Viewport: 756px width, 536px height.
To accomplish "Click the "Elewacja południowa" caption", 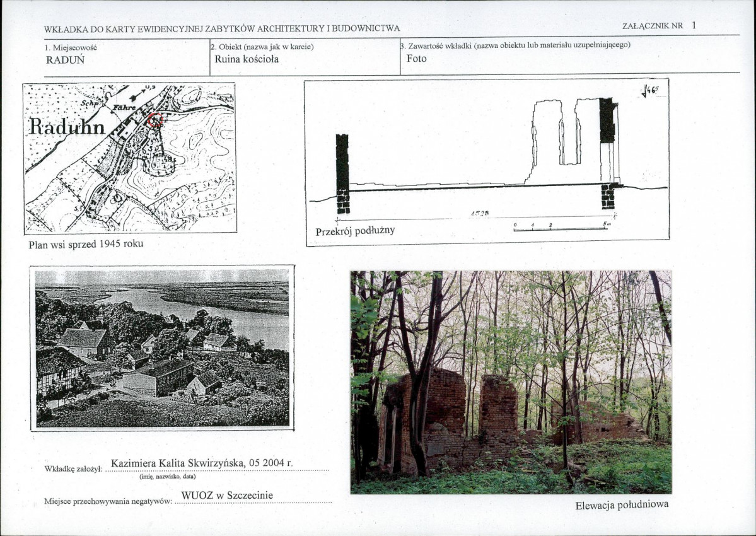I will [622, 504].
